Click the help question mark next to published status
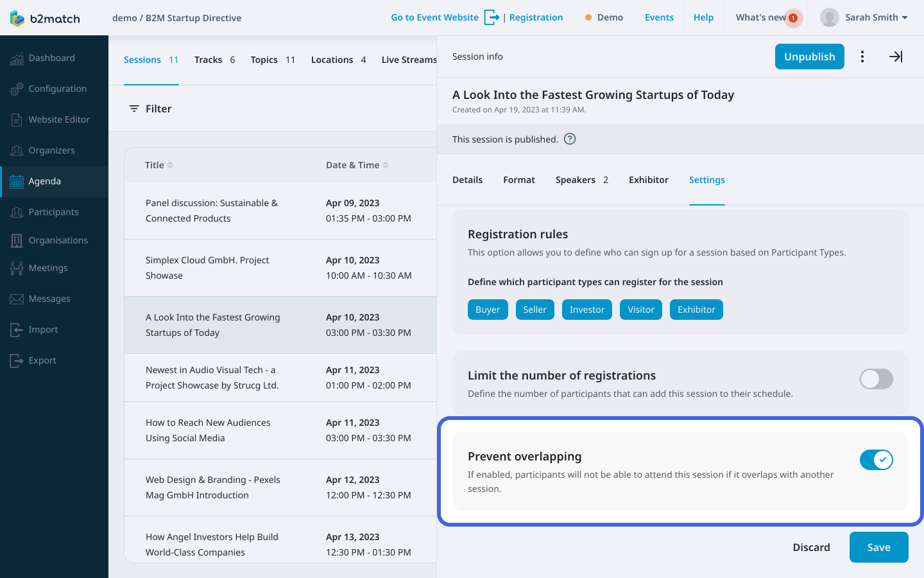The width and height of the screenshot is (924, 578). (x=570, y=139)
